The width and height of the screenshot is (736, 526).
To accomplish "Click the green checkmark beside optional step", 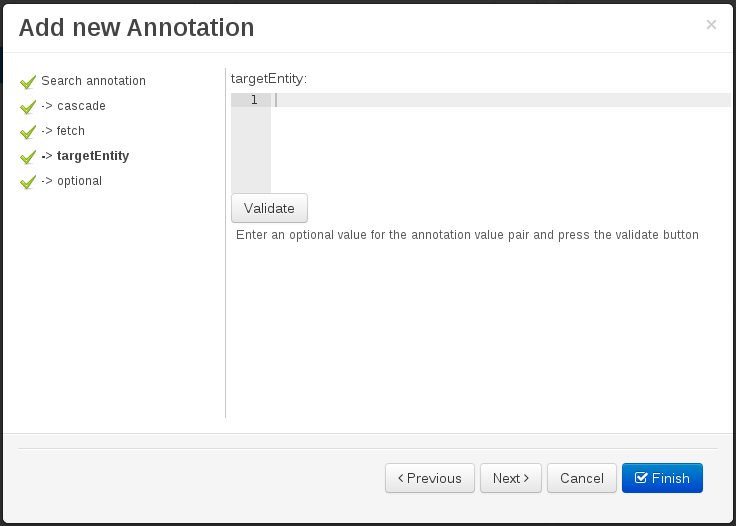I will coord(28,182).
